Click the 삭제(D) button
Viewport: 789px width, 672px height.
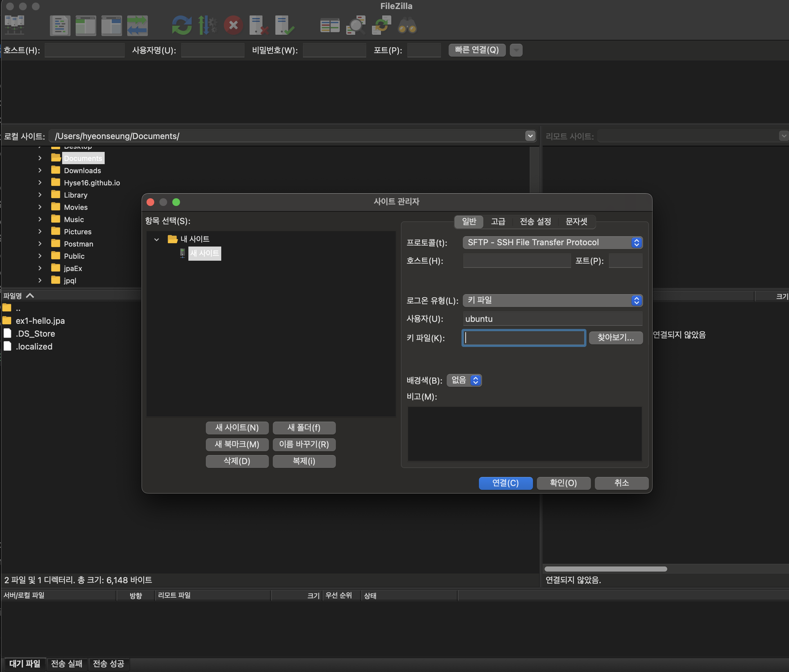point(237,461)
